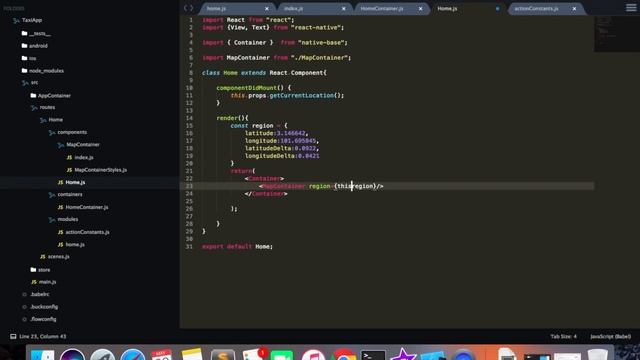The width and height of the screenshot is (640, 360).
Task: Click the unsaved dot on Home.js tab
Action: 497,9
